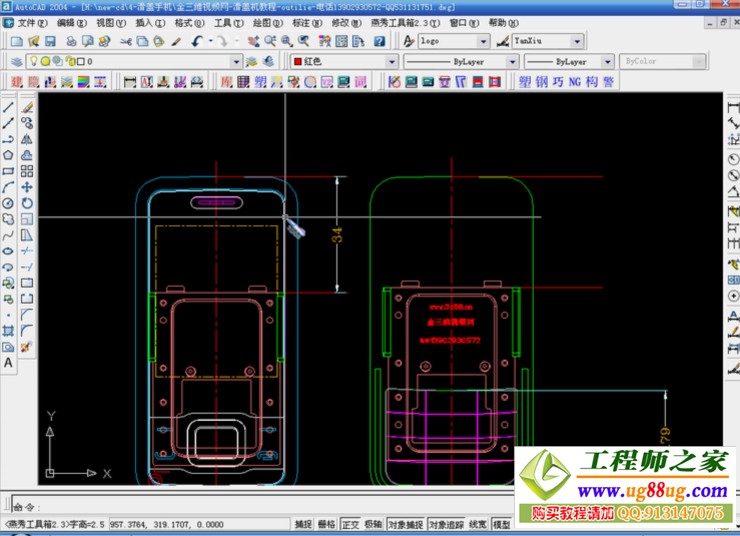Select the Mirror modify tool
Viewport: 740px width, 536px height.
tap(27, 139)
